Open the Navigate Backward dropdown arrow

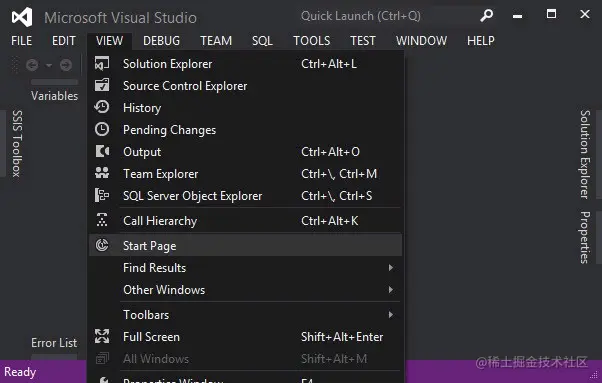tap(49, 65)
